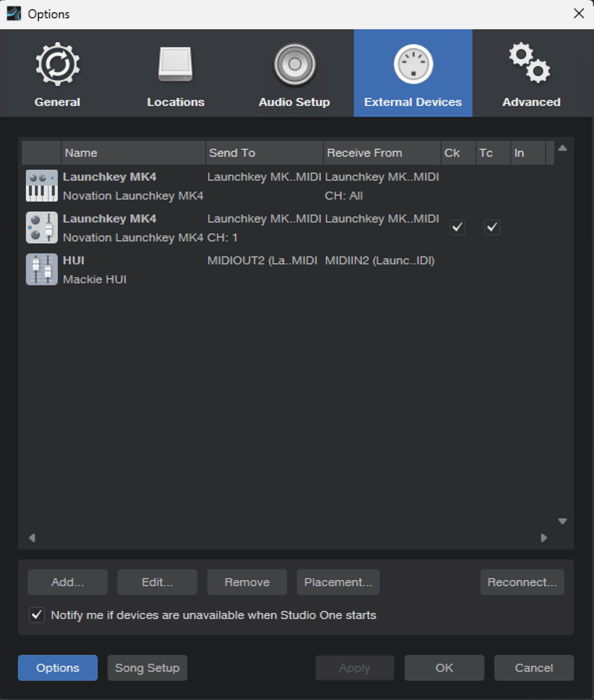Screen dimensions: 594x700
Task: Click the Add... device button
Action: 67,582
